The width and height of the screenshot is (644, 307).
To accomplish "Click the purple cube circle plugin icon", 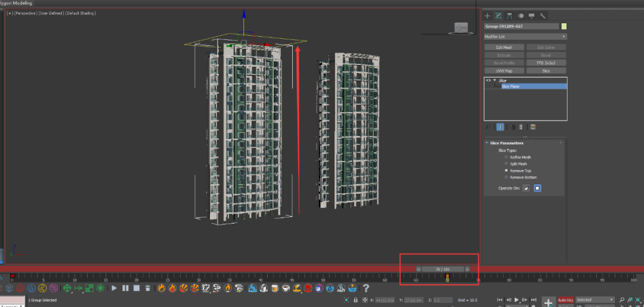I will point(54,288).
